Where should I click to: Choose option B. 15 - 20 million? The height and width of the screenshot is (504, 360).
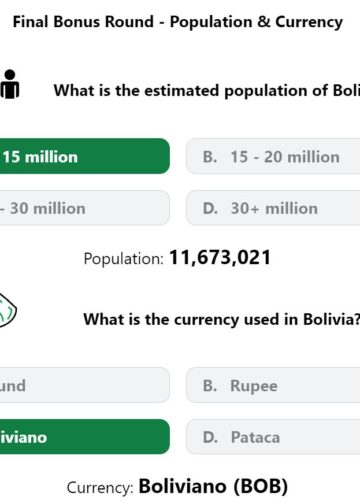pyautogui.click(x=273, y=156)
